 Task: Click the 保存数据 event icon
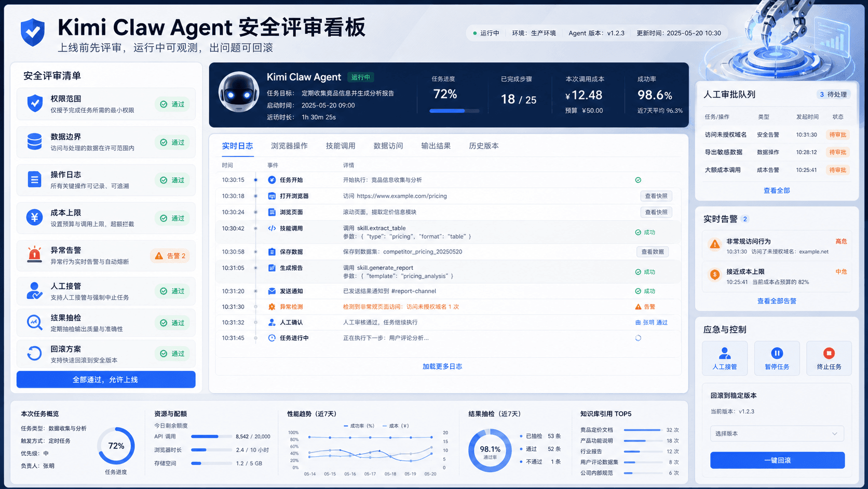click(x=272, y=252)
